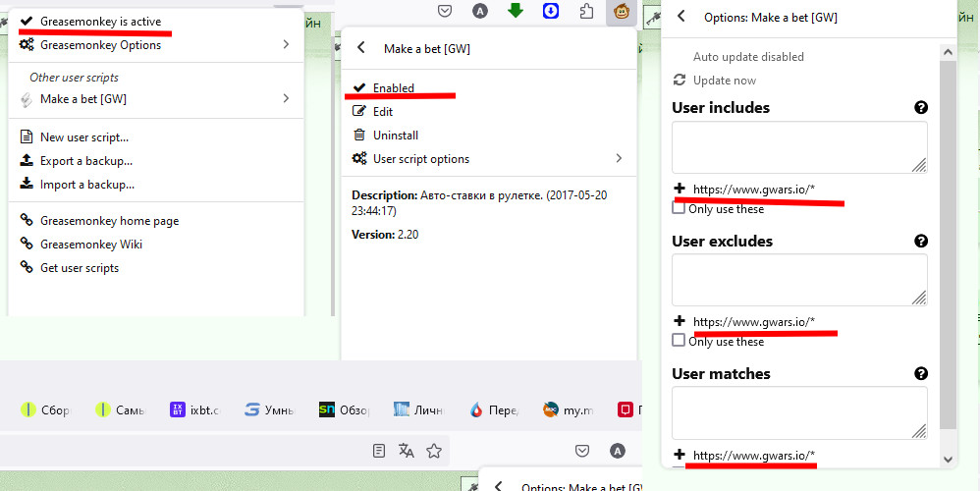The width and height of the screenshot is (980, 491).
Task: Expand the Greasemonkey Options submenu arrow
Action: (x=286, y=44)
